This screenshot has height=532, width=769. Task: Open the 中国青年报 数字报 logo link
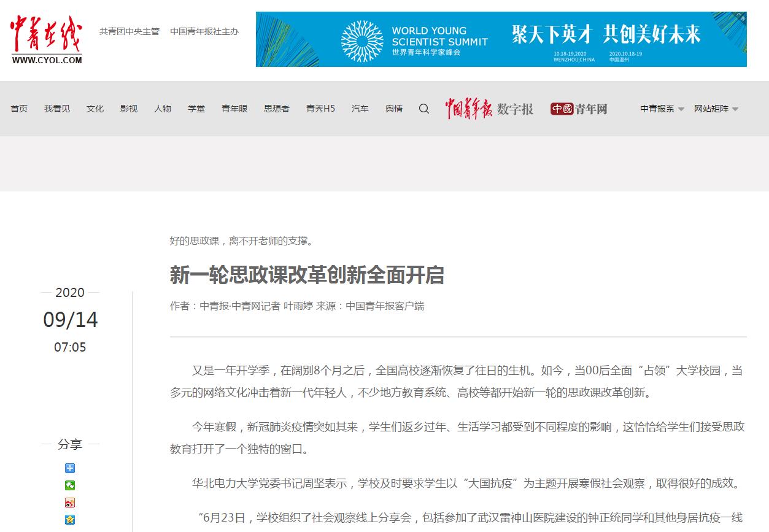(489, 109)
